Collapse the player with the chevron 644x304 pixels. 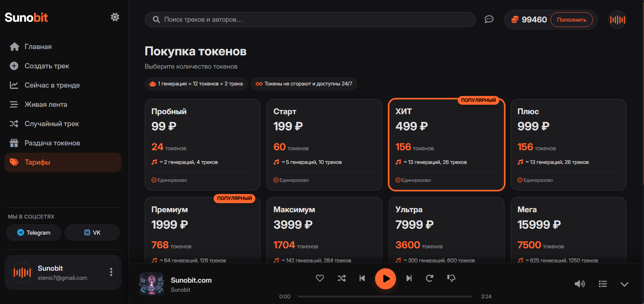click(624, 284)
